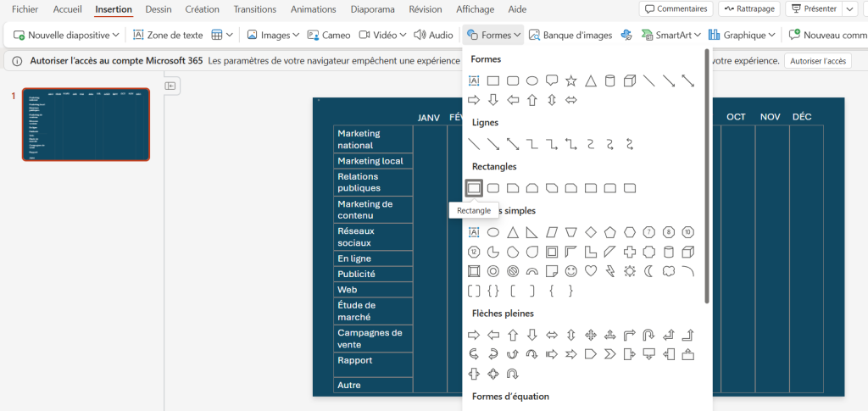The image size is (868, 411).
Task: Switch to the Diaporama tab
Action: click(373, 9)
